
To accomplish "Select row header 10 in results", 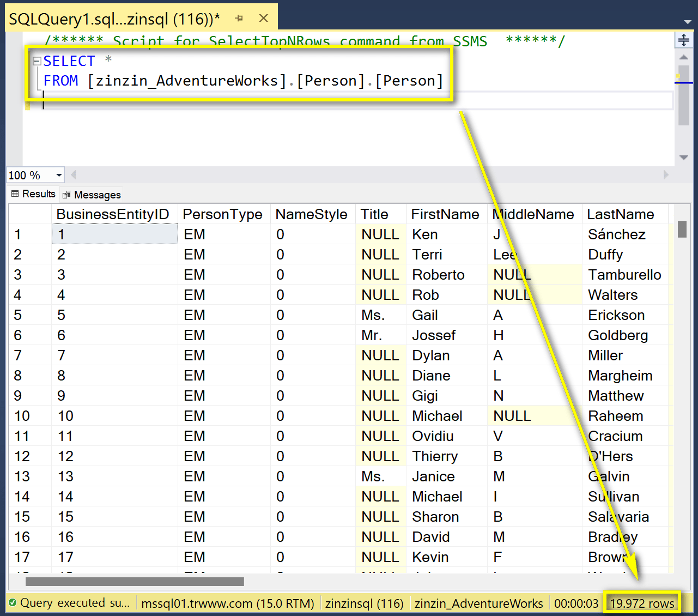I will point(30,416).
